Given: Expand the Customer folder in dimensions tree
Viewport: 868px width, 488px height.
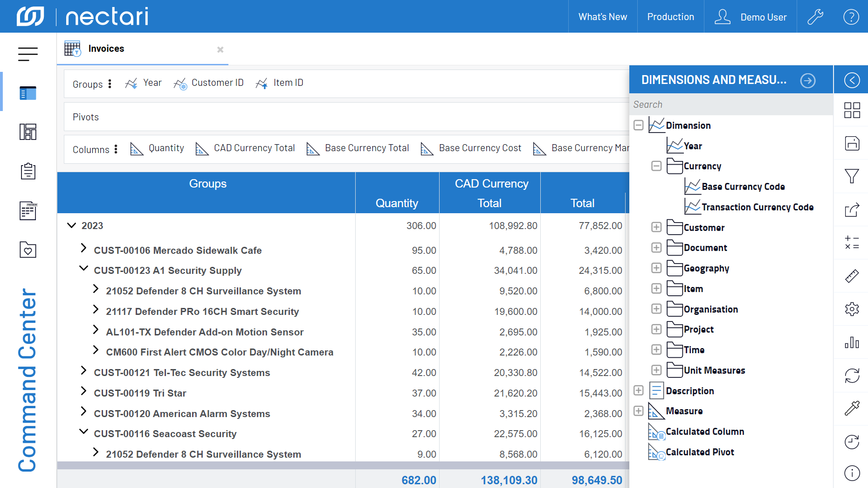Looking at the screenshot, I should (656, 227).
